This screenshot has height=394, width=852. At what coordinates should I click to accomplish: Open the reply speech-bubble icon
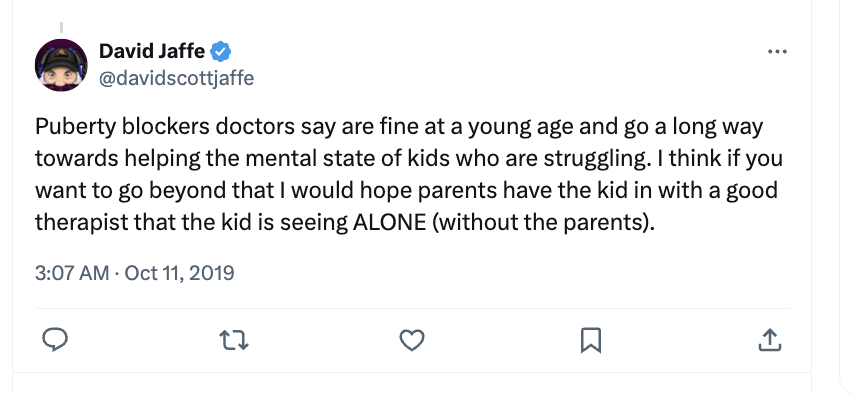(55, 340)
